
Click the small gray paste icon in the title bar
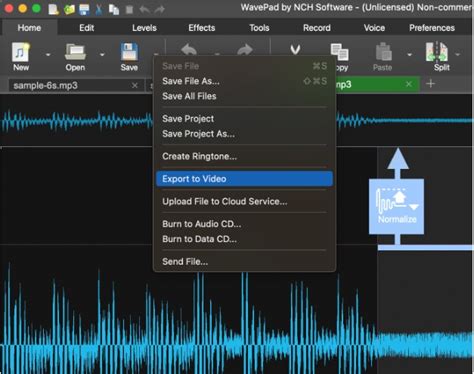(129, 9)
